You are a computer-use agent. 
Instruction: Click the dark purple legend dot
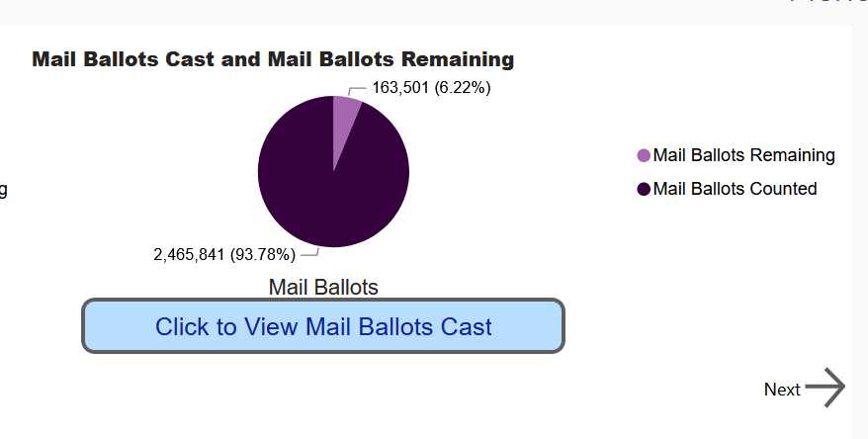644,189
